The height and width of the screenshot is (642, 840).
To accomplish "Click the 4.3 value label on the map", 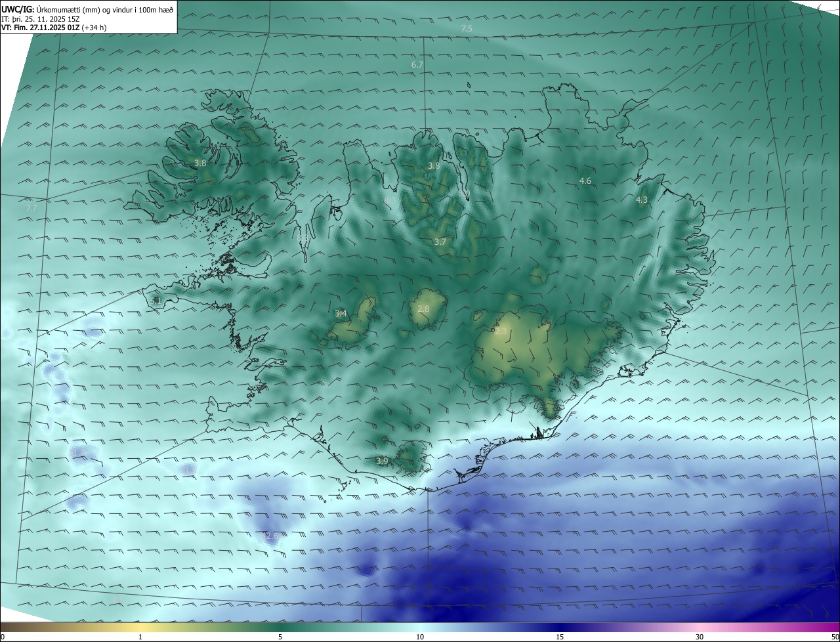I will [x=642, y=200].
